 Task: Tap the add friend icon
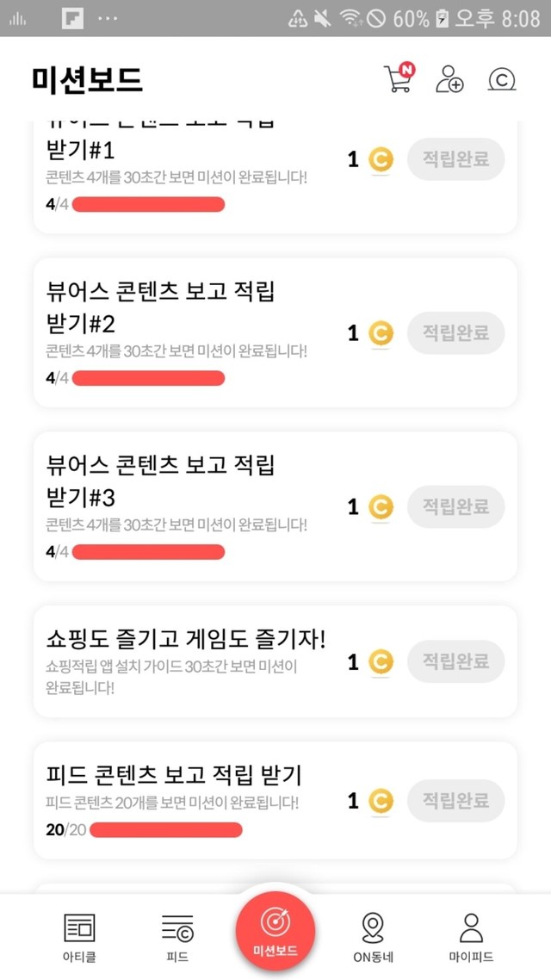[x=449, y=79]
